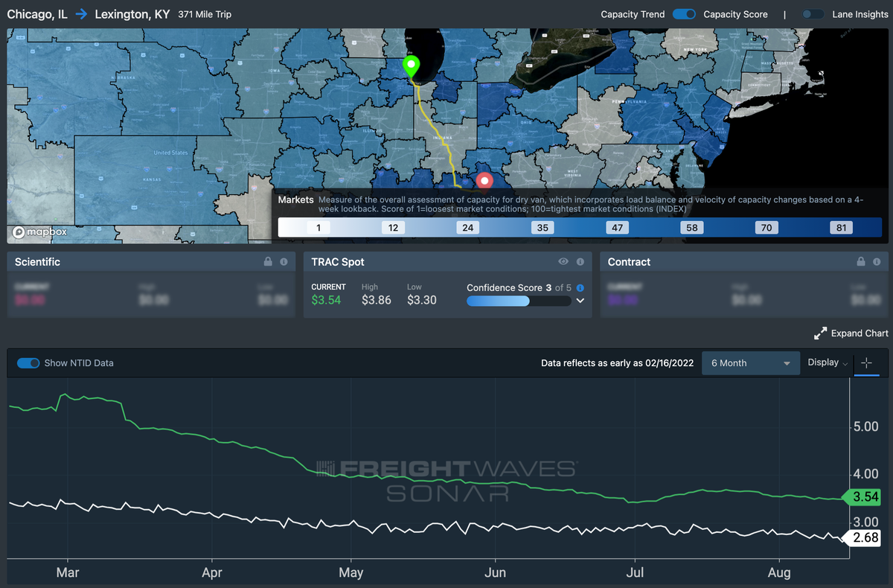Viewport: 893px width, 588px height.
Task: Click the TRAC Spot low $3.30 value
Action: click(422, 300)
